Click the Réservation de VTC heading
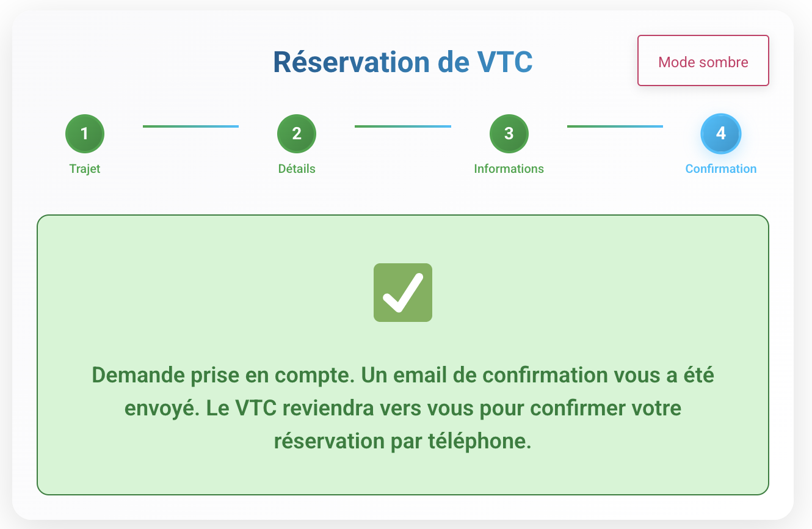The height and width of the screenshot is (529, 812). click(x=403, y=62)
